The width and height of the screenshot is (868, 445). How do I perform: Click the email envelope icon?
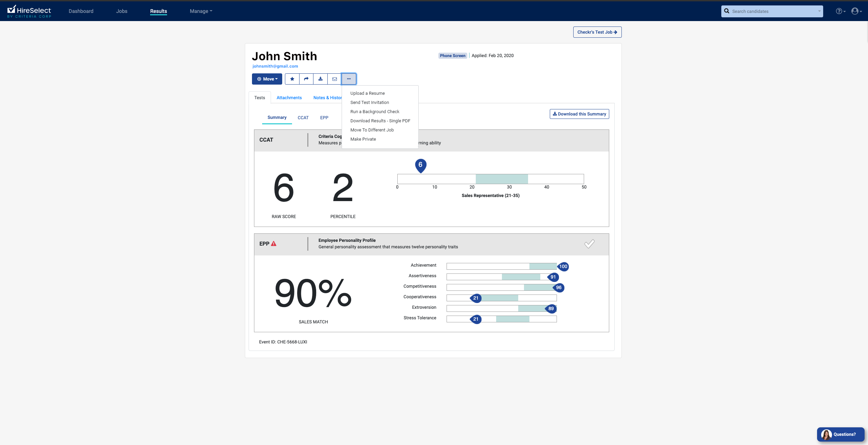pos(334,79)
